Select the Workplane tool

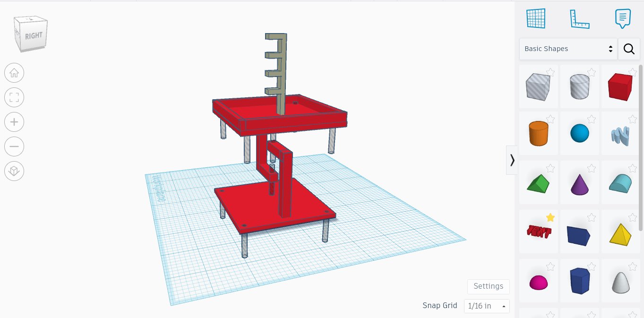coord(536,18)
